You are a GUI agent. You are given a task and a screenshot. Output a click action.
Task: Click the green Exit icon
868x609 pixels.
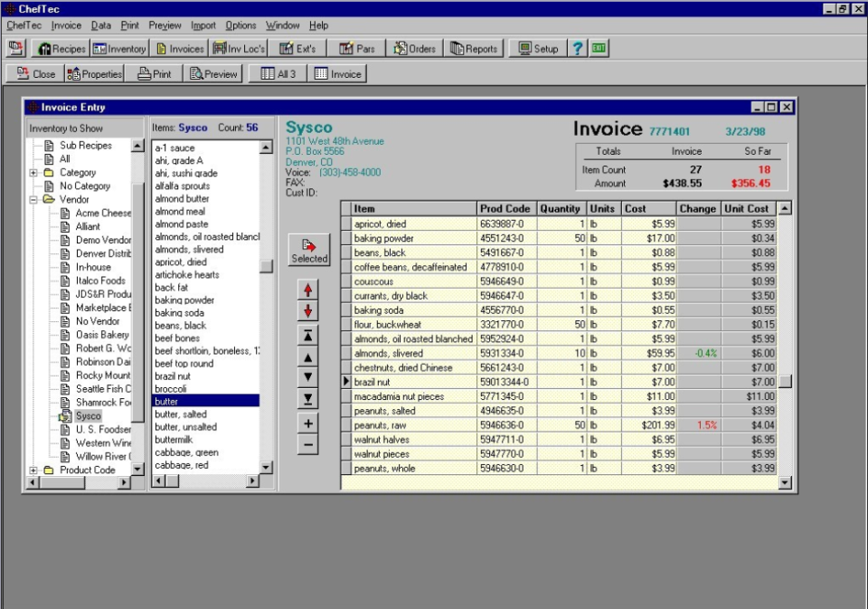(599, 49)
